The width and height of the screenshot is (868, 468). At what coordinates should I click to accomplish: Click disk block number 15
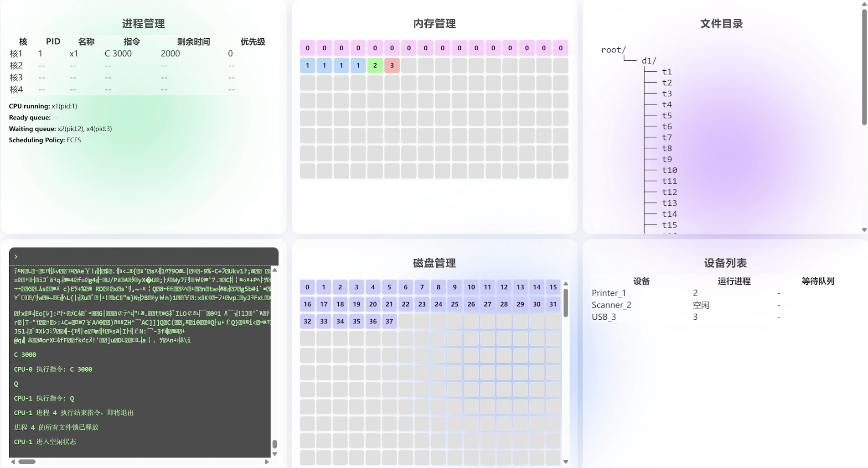(553, 287)
